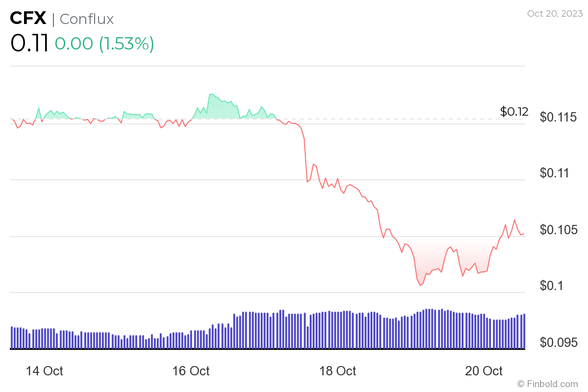Click the purple volume bars
588x392 pixels.
point(294,331)
